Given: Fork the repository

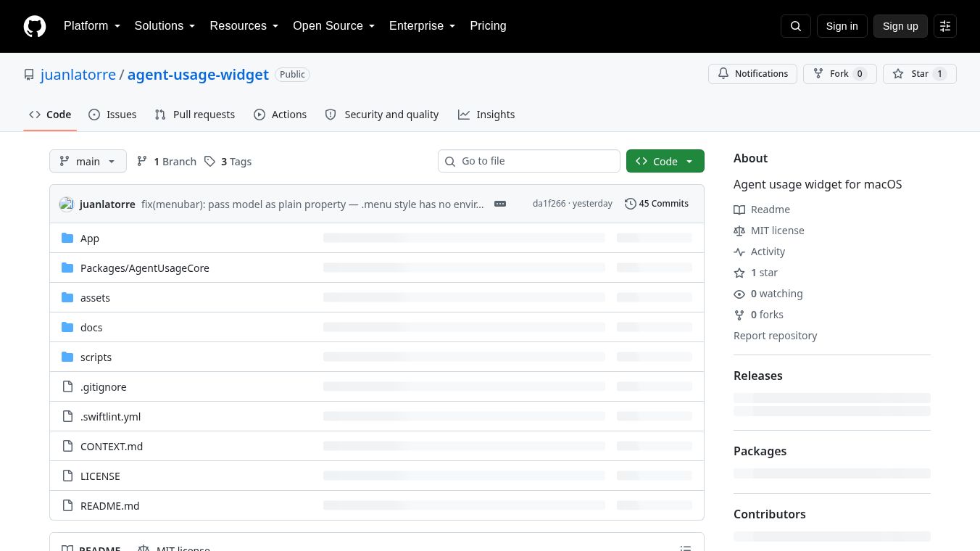Looking at the screenshot, I should (x=839, y=74).
